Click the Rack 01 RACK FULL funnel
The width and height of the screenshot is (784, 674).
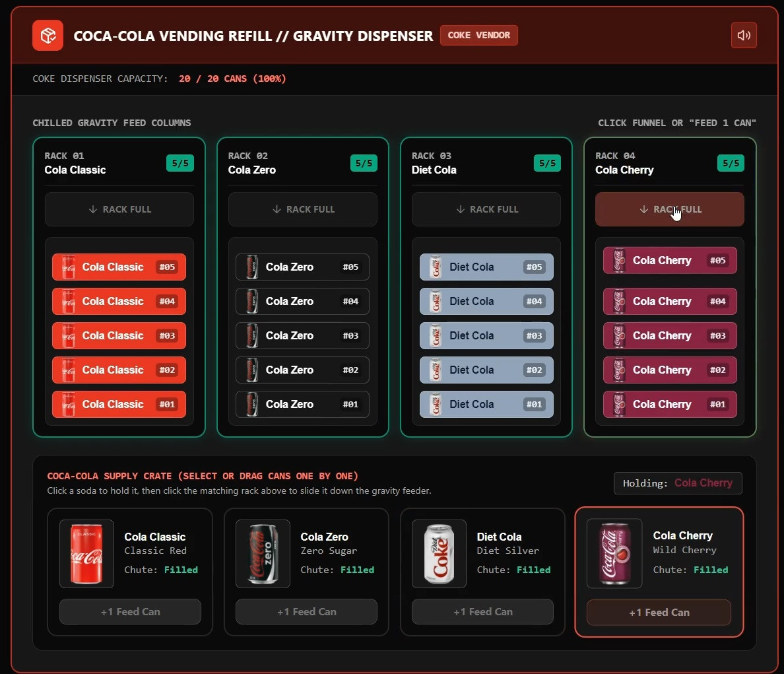pyautogui.click(x=119, y=209)
